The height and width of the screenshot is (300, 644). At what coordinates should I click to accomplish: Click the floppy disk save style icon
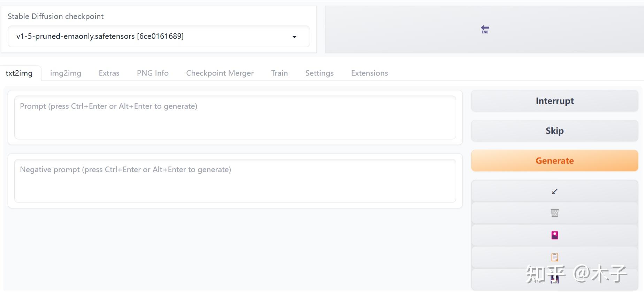[554, 279]
